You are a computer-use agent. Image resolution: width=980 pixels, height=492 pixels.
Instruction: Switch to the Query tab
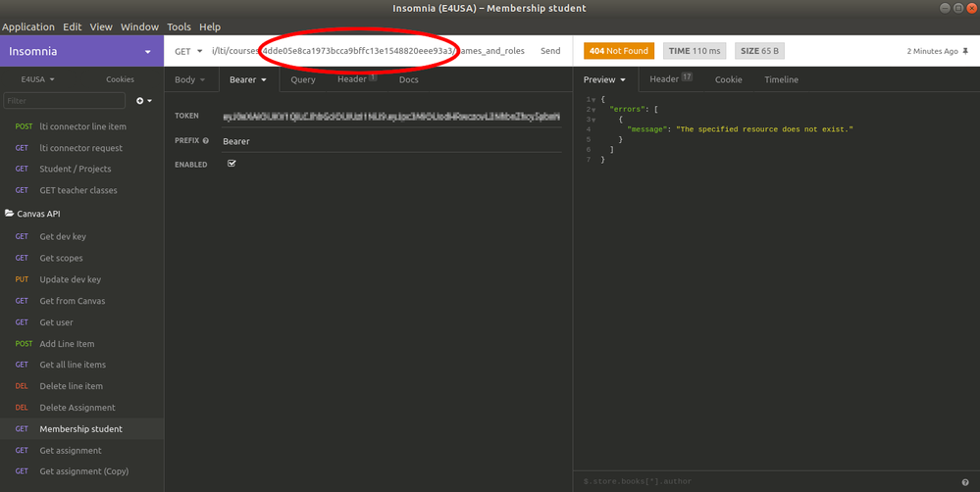click(x=303, y=80)
